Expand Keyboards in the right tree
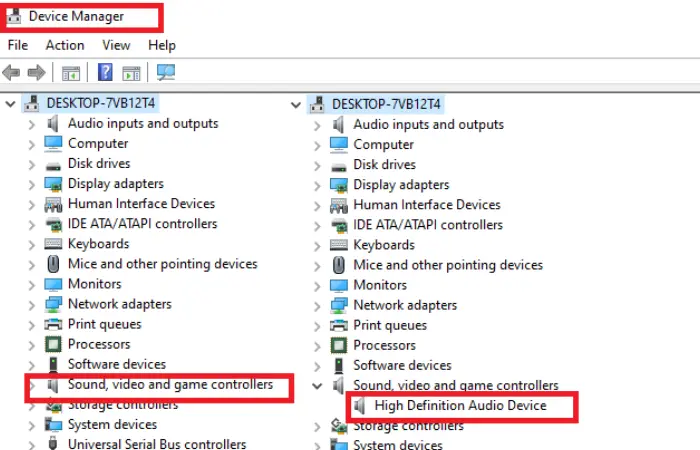The width and height of the screenshot is (700, 450). [x=317, y=246]
